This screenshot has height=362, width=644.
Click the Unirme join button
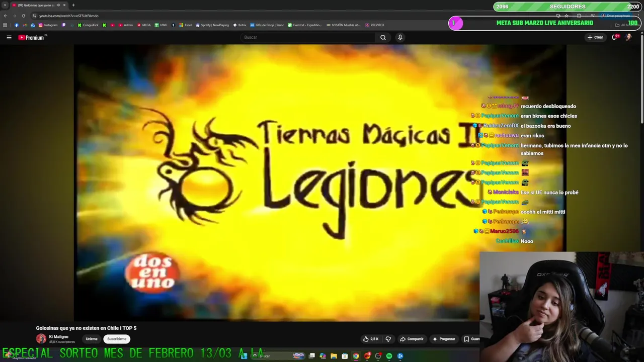91,339
